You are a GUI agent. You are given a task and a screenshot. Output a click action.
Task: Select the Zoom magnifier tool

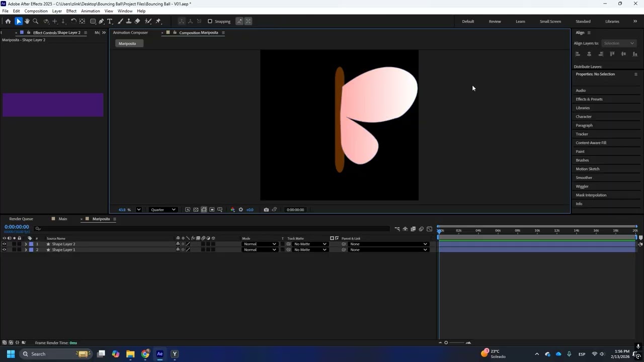pos(35,21)
